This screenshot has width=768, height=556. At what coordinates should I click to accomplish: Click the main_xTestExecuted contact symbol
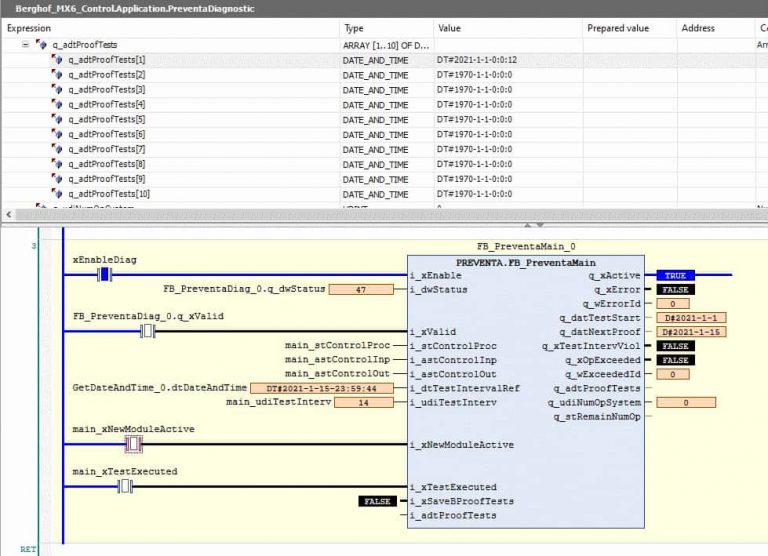[126, 486]
